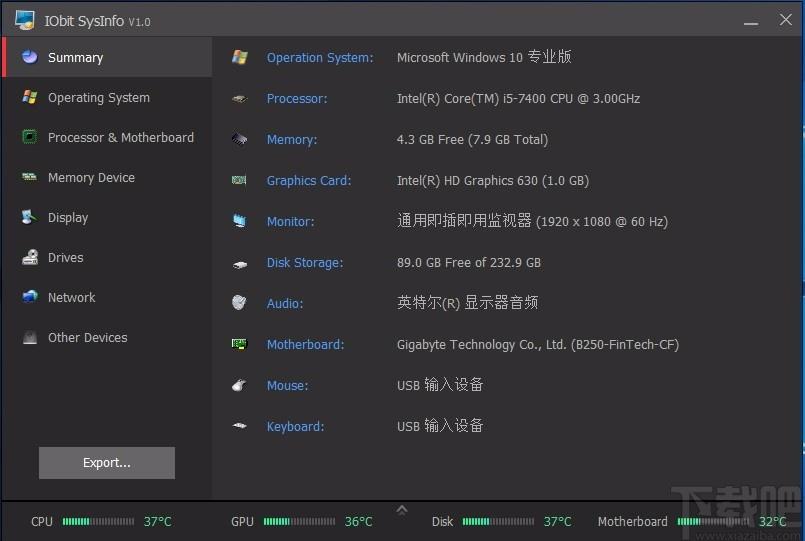Click the keyboard icon beside Keyboard label
The image size is (805, 541).
(239, 425)
